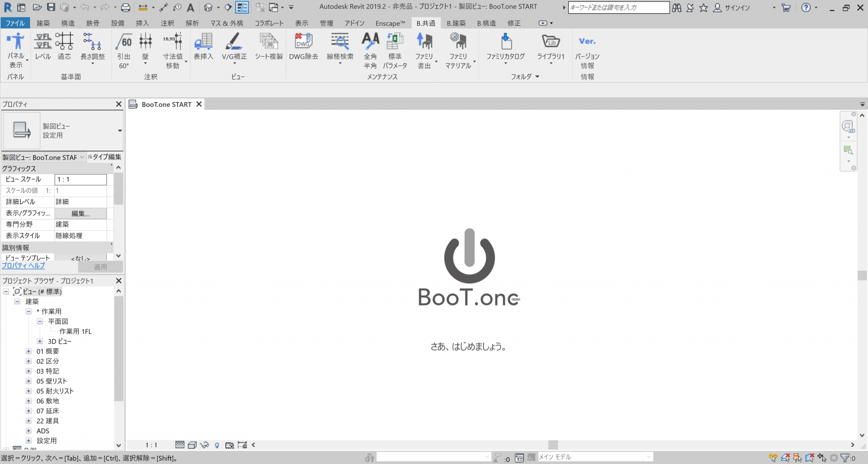Click the サインイン sign in button
This screenshot has width=868, height=464.
click(x=732, y=7)
